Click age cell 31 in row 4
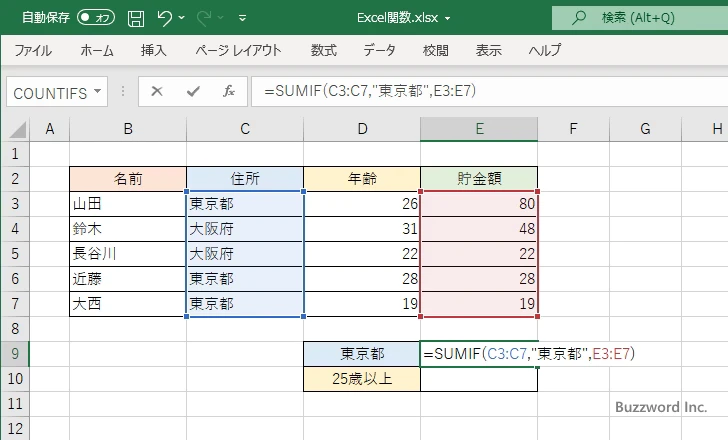The width and height of the screenshot is (728, 440). coord(362,229)
